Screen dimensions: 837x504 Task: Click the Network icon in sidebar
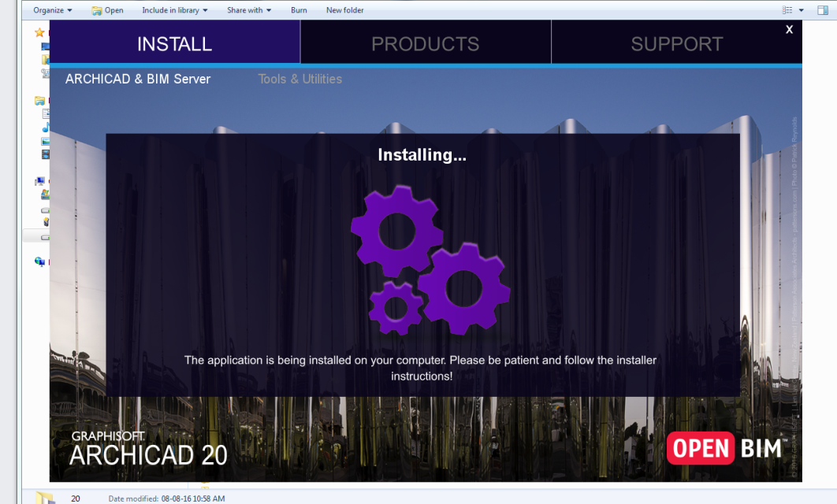[40, 261]
